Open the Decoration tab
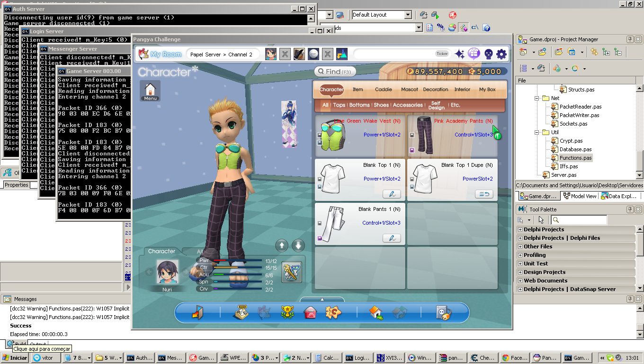 pyautogui.click(x=436, y=89)
